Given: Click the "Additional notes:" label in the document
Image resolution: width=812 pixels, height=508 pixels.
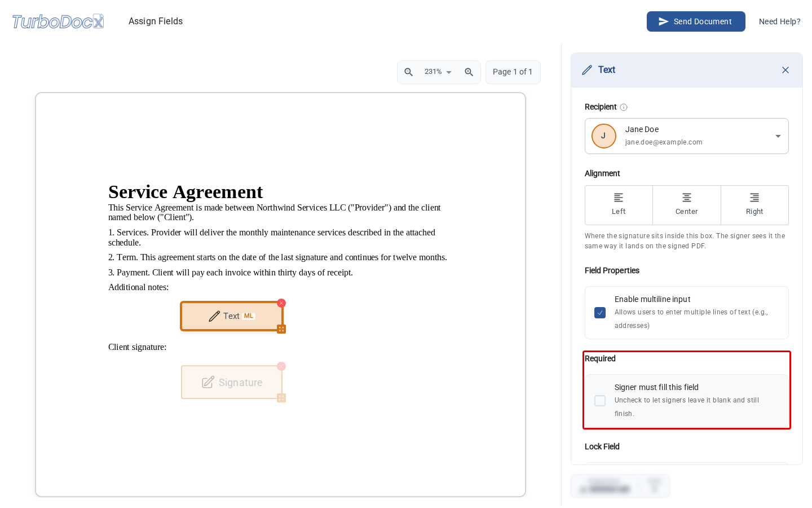Looking at the screenshot, I should (x=138, y=287).
